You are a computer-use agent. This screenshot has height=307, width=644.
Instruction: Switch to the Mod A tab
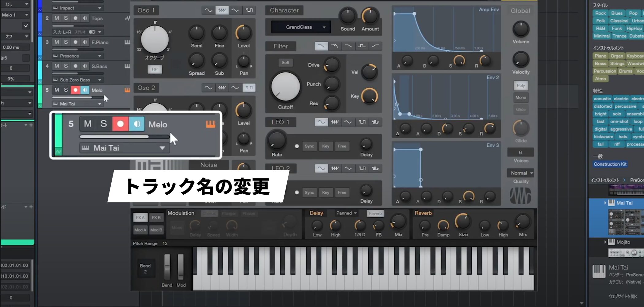pyautogui.click(x=140, y=230)
